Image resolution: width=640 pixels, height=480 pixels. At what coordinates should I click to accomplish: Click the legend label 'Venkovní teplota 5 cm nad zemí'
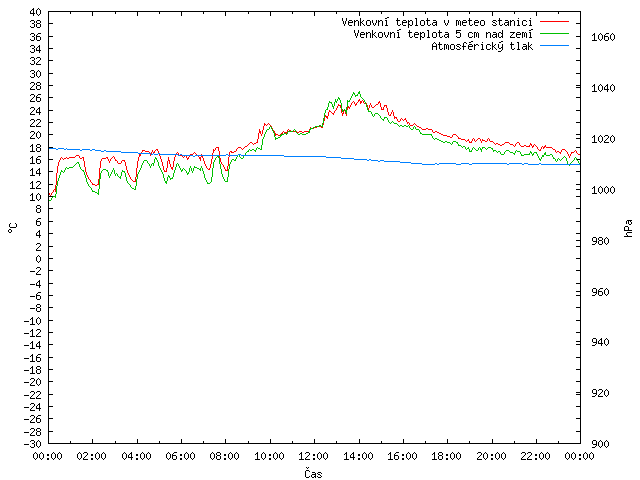point(443,34)
